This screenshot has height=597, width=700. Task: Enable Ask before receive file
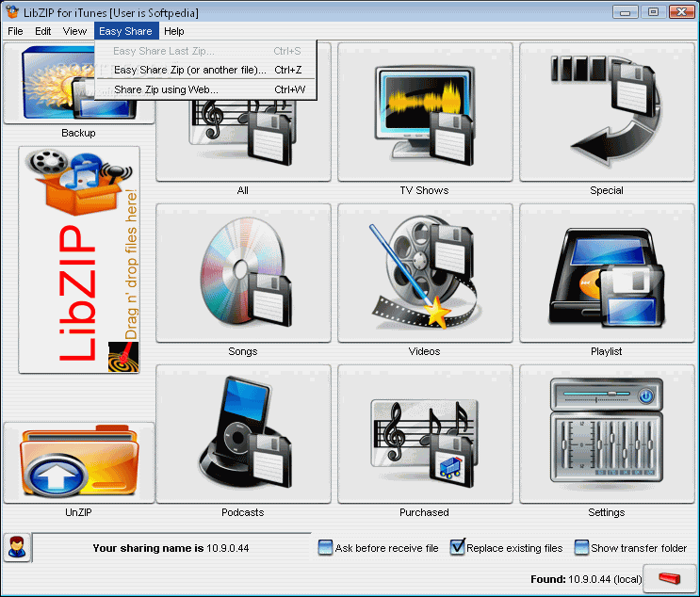tap(325, 547)
